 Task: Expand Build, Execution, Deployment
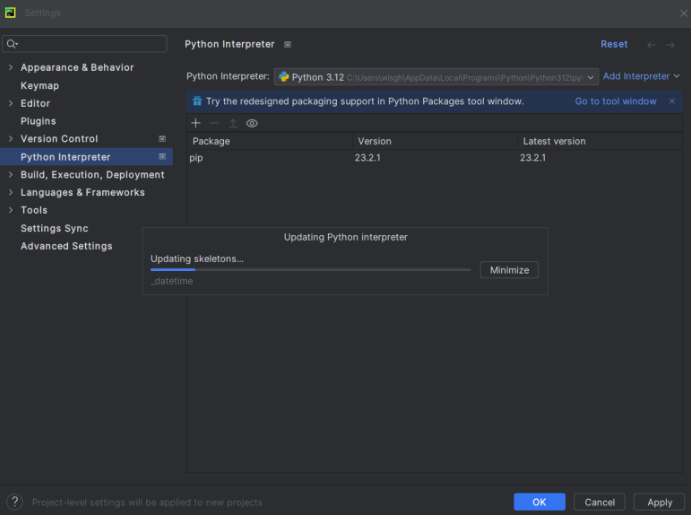pyautogui.click(x=11, y=174)
